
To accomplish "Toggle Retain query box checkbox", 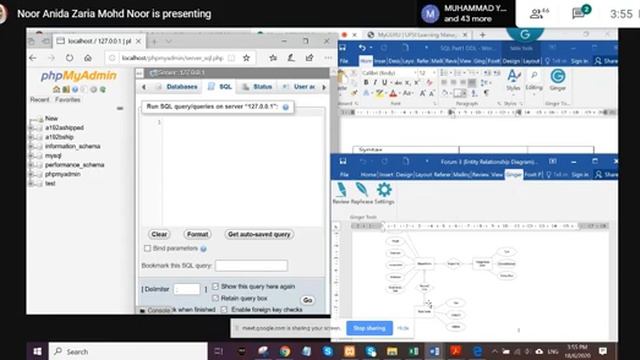I will tap(216, 298).
